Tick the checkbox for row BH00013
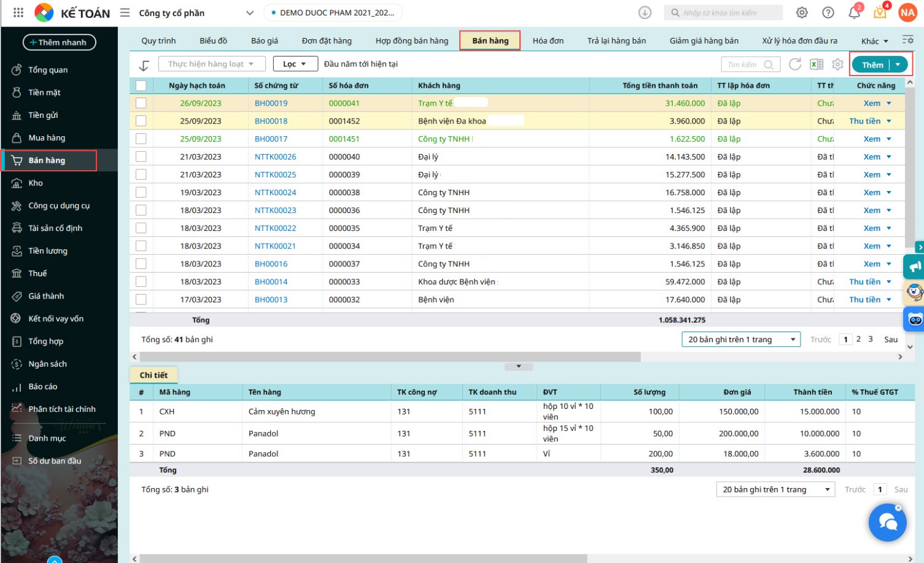This screenshot has height=563, width=924. (141, 300)
